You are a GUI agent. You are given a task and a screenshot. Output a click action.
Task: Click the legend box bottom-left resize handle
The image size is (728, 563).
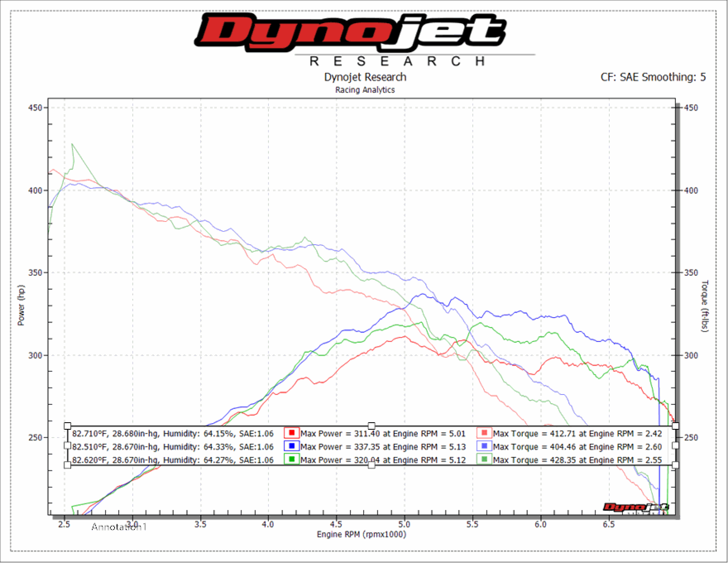67,465
